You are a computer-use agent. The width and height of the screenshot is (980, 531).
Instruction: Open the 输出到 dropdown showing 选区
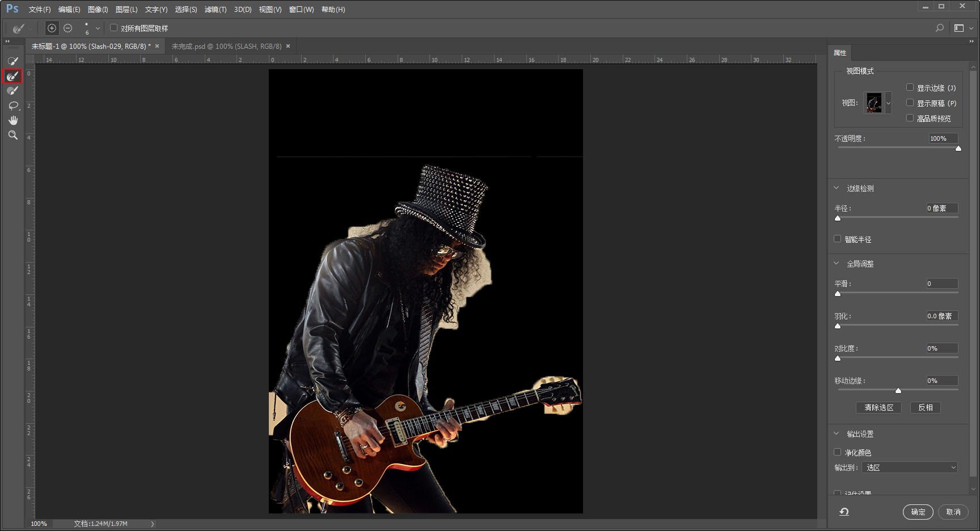coord(910,467)
